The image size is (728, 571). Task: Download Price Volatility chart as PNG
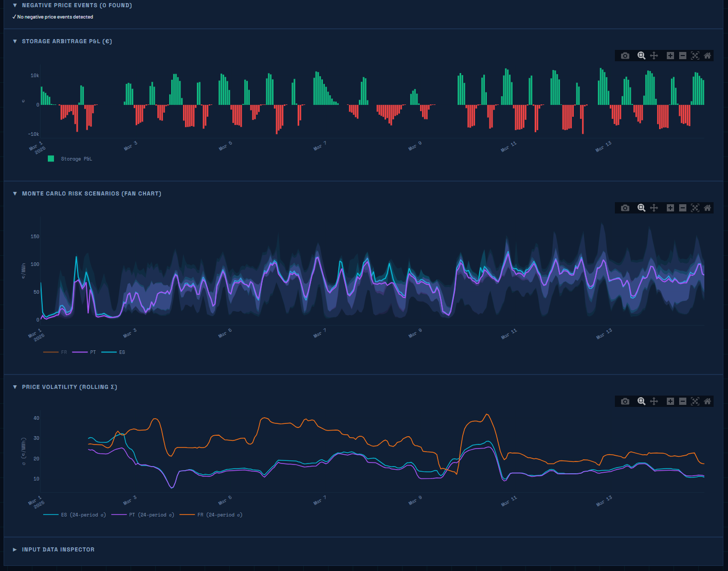[x=625, y=401]
